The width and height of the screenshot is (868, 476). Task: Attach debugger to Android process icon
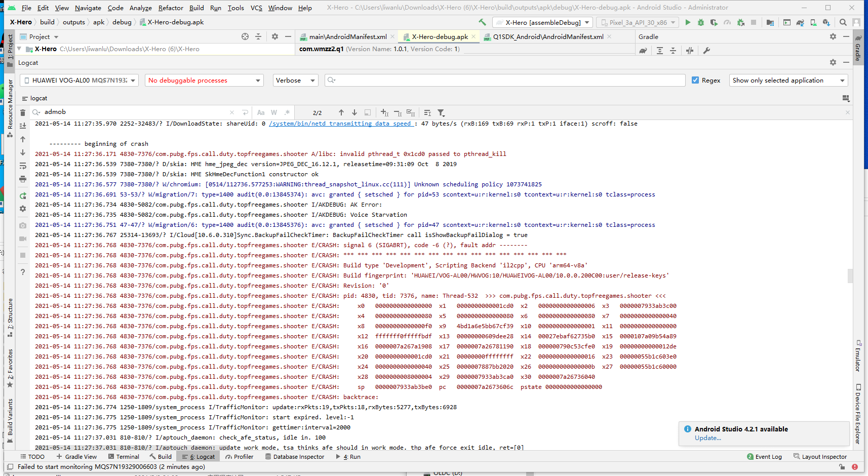(x=740, y=22)
